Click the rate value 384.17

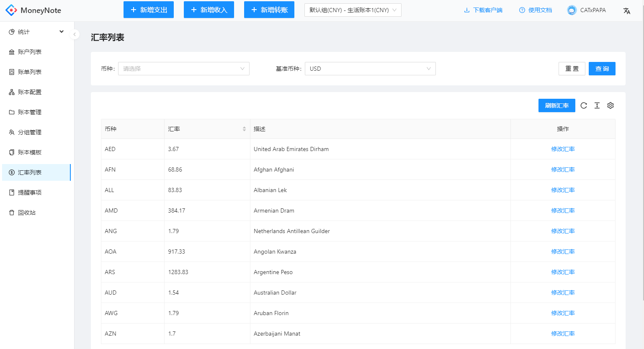click(176, 210)
